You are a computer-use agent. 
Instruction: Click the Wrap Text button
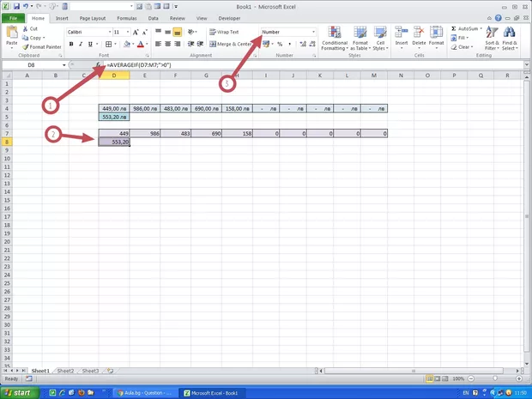(224, 32)
